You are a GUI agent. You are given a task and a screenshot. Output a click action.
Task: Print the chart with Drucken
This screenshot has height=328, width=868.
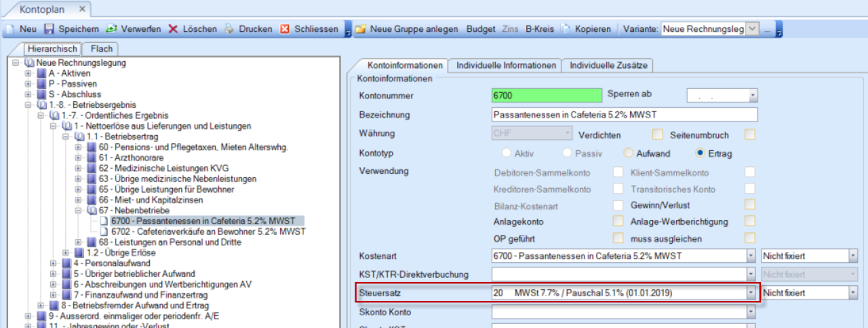[x=248, y=29]
